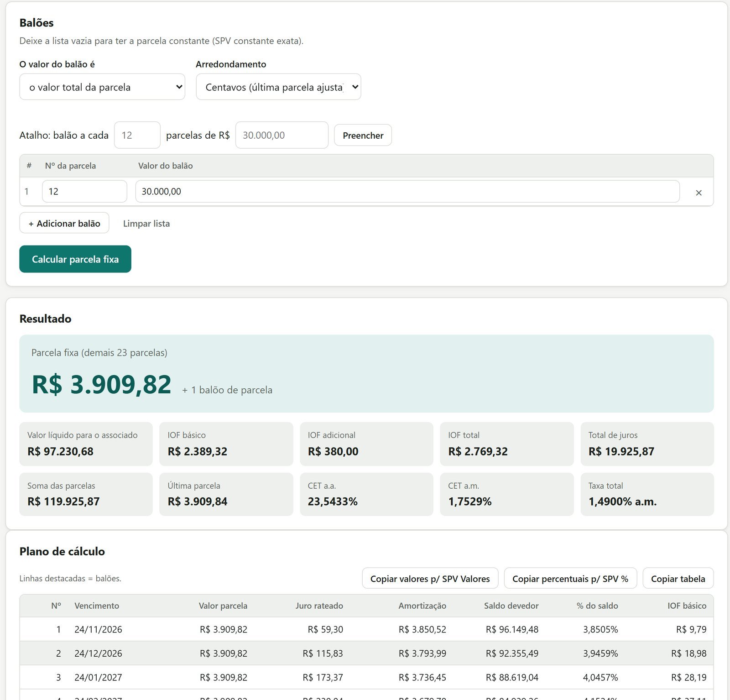The height and width of the screenshot is (700, 730).
Task: Remove balloon row 1 with the X icon
Action: tap(699, 193)
